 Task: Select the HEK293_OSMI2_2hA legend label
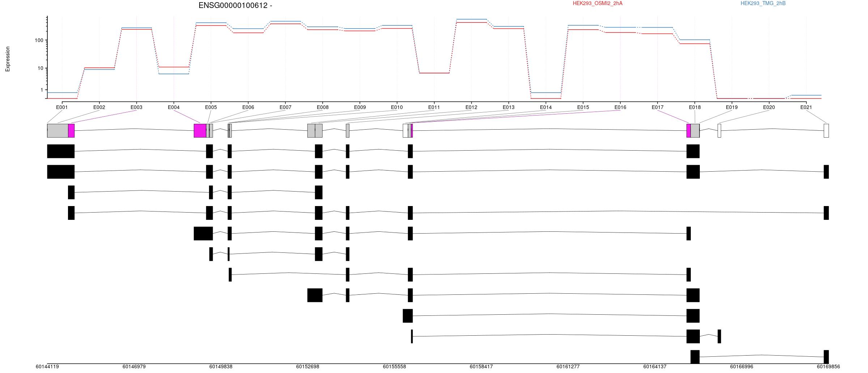597,3
